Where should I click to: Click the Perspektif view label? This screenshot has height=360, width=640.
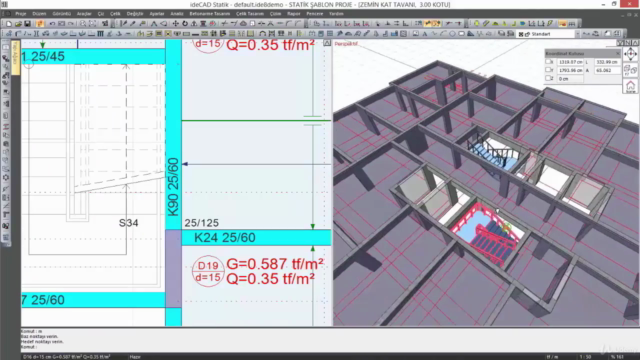click(346, 44)
